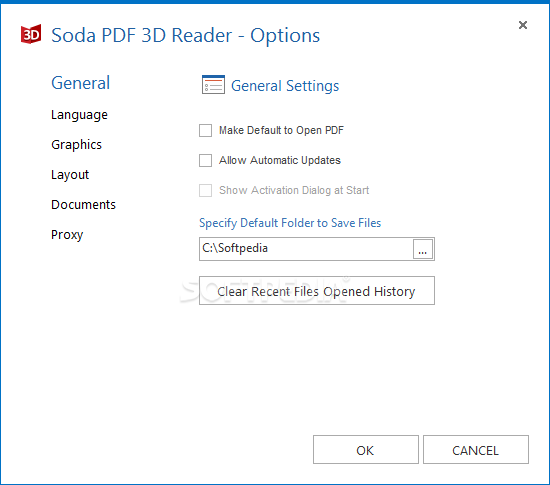Click Specify Default Folder to Save Files label
Screen dimensions: 550x485
pos(290,223)
